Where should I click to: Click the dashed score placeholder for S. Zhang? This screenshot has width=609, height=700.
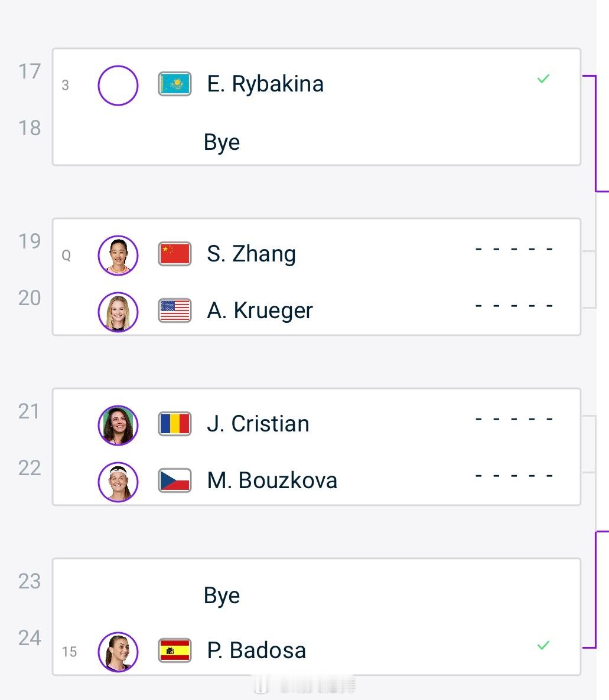tap(513, 248)
